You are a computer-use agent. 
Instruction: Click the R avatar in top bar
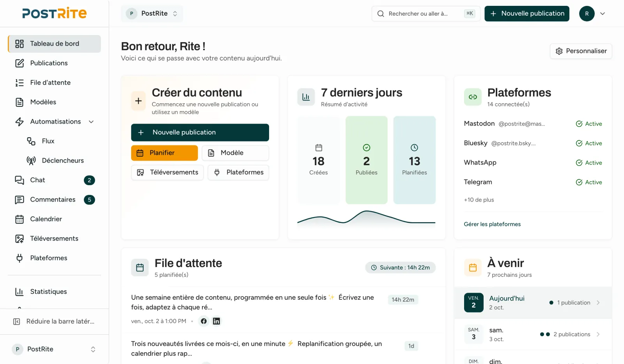[x=587, y=14]
